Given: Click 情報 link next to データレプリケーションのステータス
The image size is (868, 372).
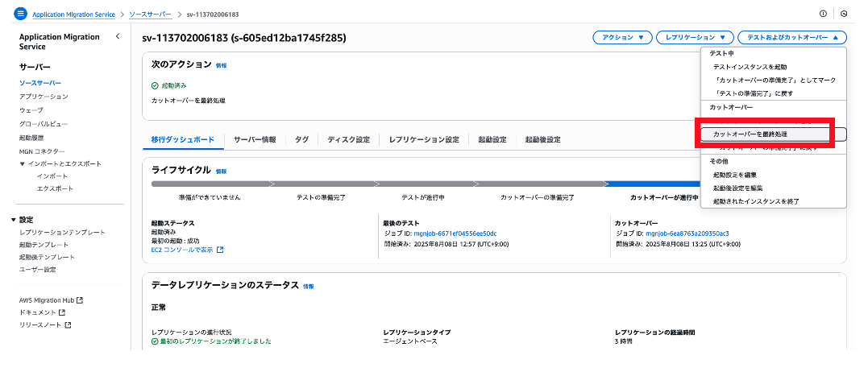Looking at the screenshot, I should (x=309, y=287).
